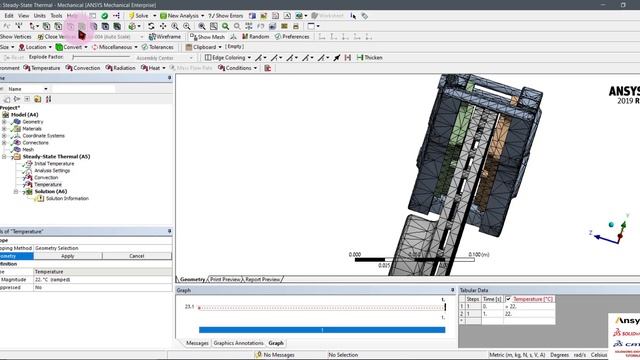
Task: Click Random colors button
Action: pyautogui.click(x=256, y=36)
